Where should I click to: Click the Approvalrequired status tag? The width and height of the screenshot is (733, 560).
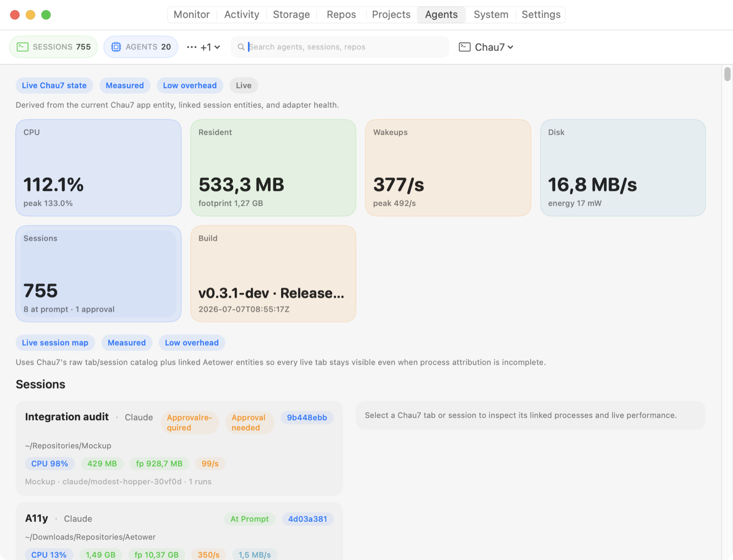coord(190,423)
